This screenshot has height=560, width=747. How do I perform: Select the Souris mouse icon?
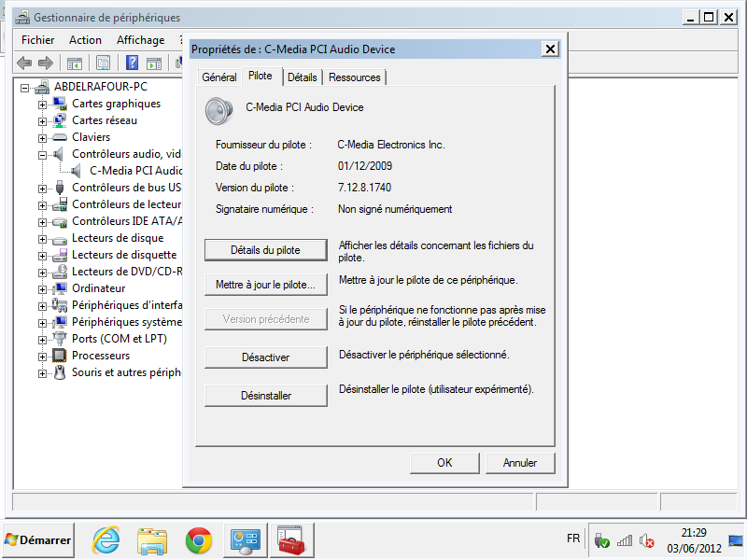(60, 371)
